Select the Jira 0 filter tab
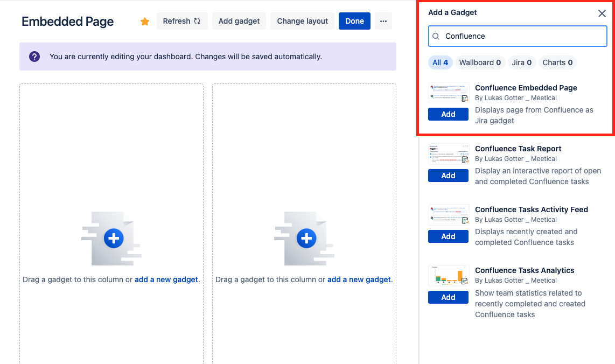The width and height of the screenshot is (615, 364). tap(522, 62)
